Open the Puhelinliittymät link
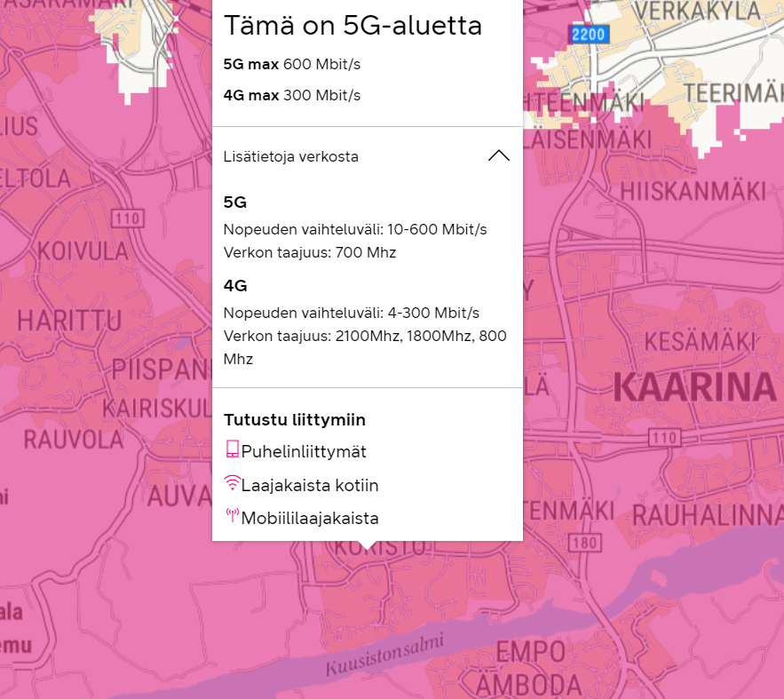Viewport: 784px width, 699px height. 304,451
